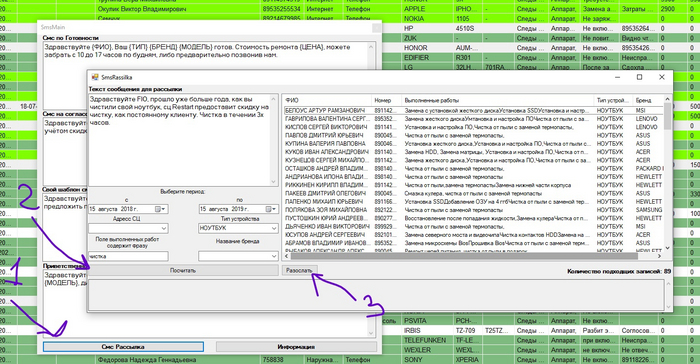This screenshot has width=700, height=364.
Task: Open the end date calendar picker
Action: [x=271, y=209]
